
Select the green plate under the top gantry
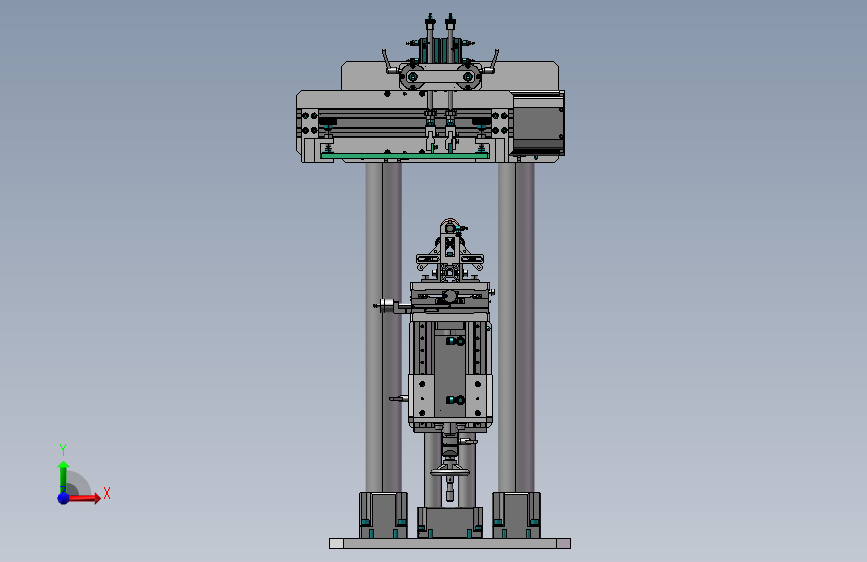click(x=405, y=156)
